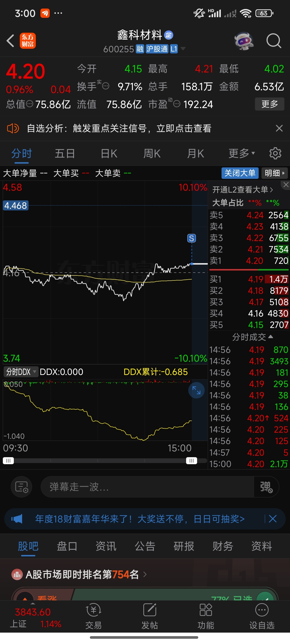Tap the enterprise badge next to 鑫科材料

[169, 35]
